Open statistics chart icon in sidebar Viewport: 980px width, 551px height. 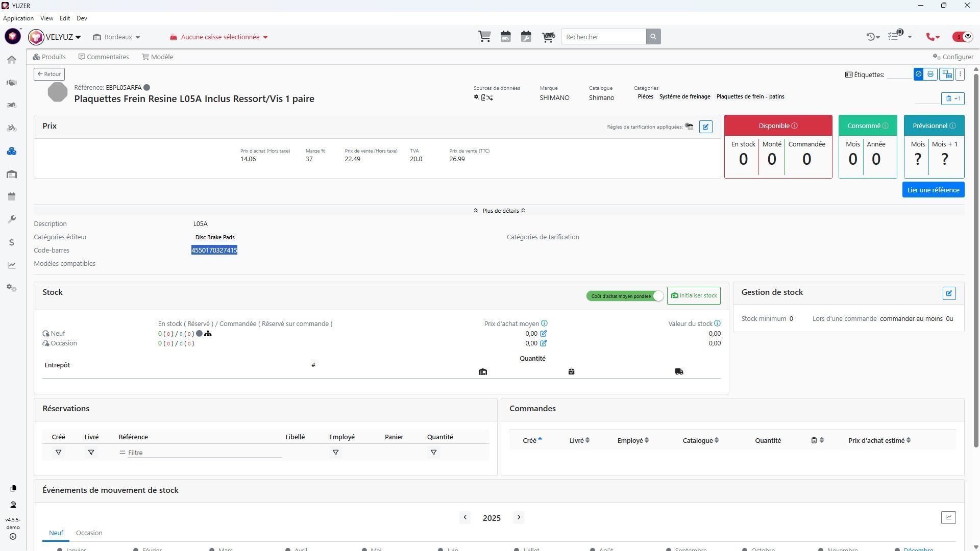(x=12, y=265)
